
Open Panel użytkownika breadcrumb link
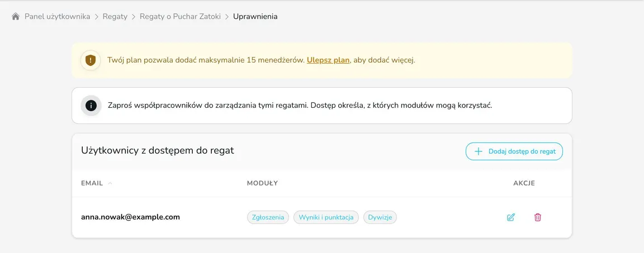point(58,17)
